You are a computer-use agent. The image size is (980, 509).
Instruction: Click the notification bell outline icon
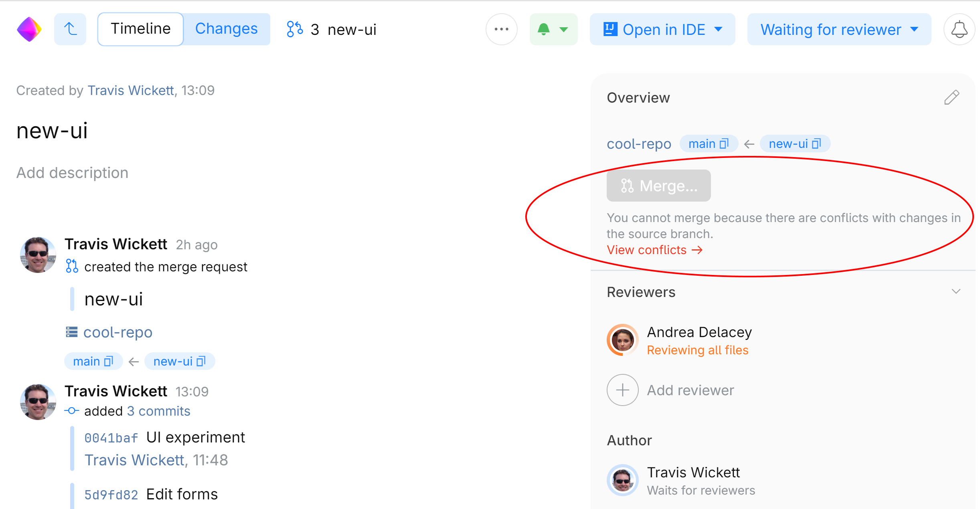pyautogui.click(x=959, y=29)
